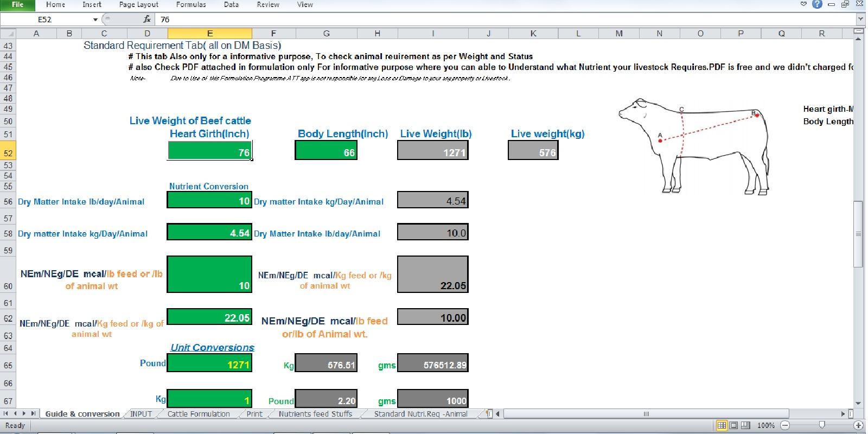Open the File menu tab

pyautogui.click(x=17, y=5)
